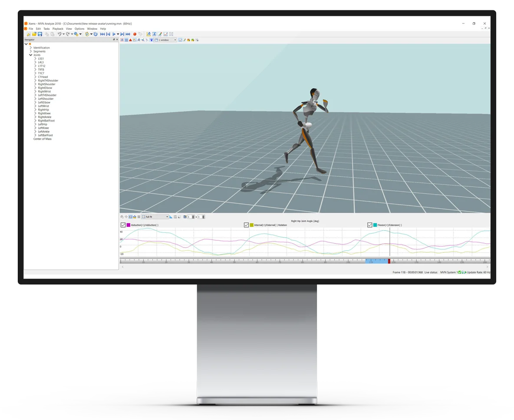Uncheck the Abduction/Adduction graph checkbox
Image resolution: width=514 pixels, height=420 pixels.
point(123,225)
